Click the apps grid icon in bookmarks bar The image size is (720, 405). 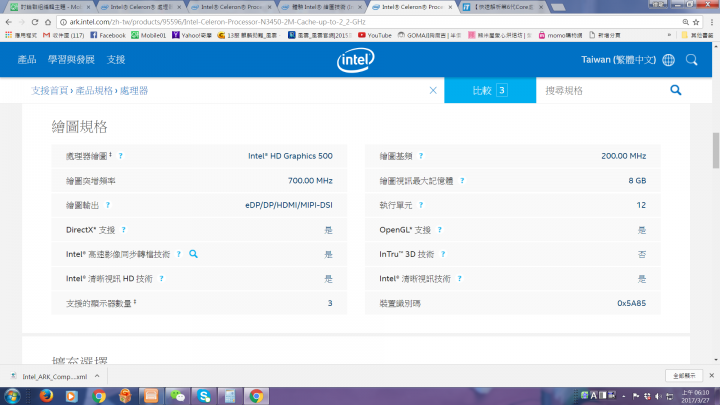[8, 35]
